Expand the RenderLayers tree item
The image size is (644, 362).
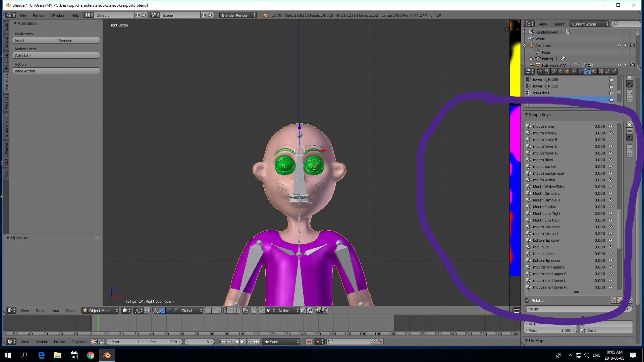pyautogui.click(x=525, y=32)
